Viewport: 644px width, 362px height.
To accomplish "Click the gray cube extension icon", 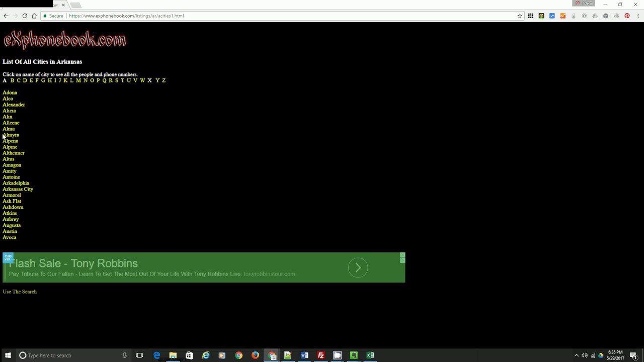I will pos(606,16).
